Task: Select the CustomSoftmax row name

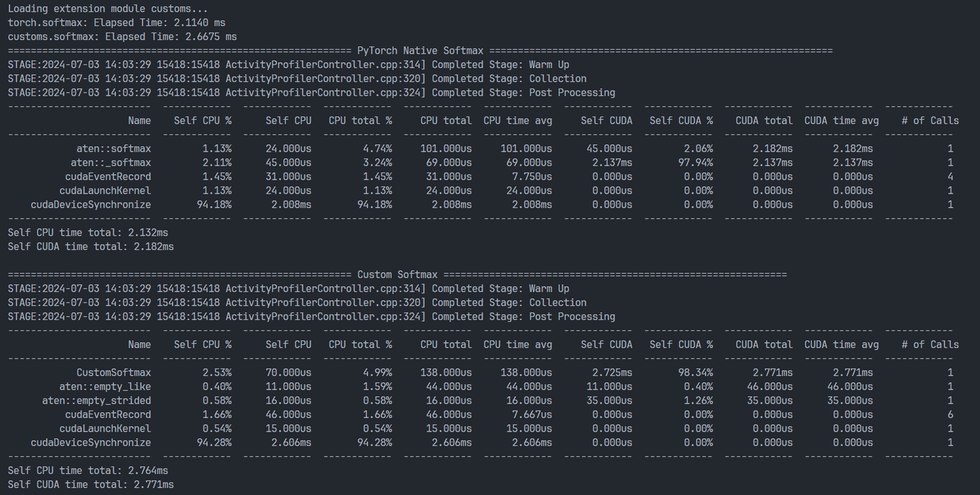Action: coord(114,373)
